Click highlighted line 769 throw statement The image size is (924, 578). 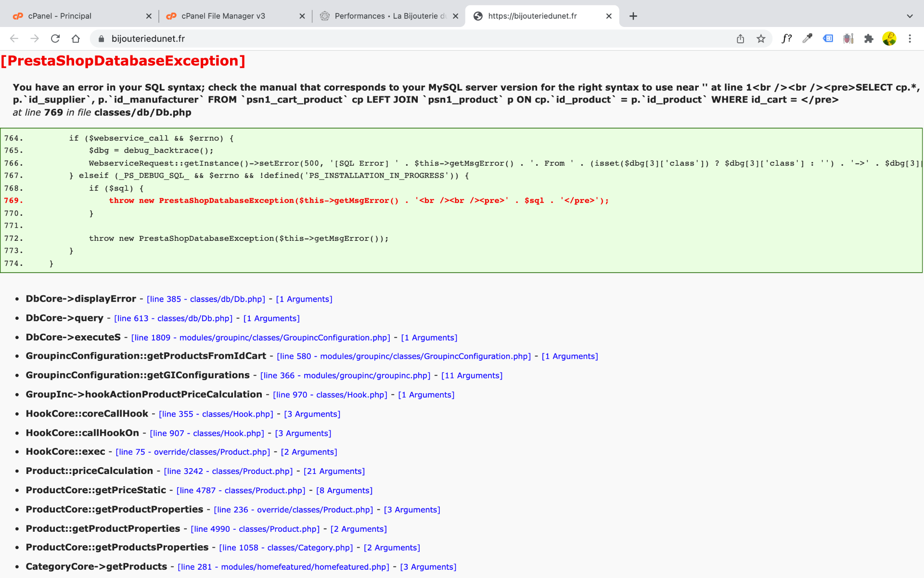pyautogui.click(x=359, y=200)
